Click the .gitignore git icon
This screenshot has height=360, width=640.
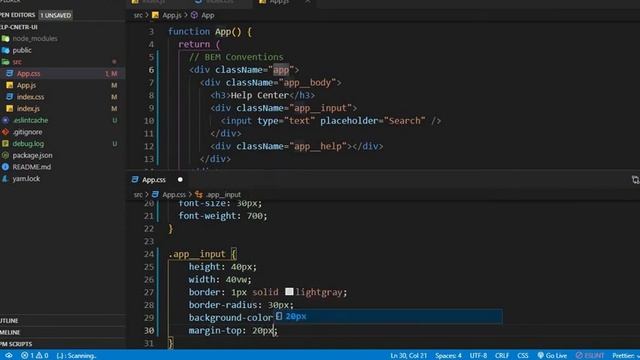click(5, 132)
